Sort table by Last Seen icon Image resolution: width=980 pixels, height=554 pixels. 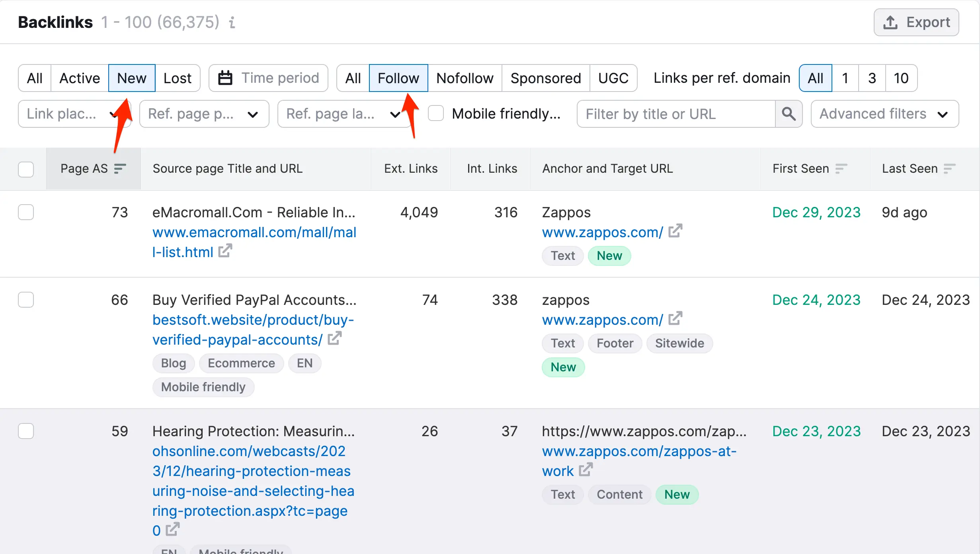pyautogui.click(x=949, y=169)
